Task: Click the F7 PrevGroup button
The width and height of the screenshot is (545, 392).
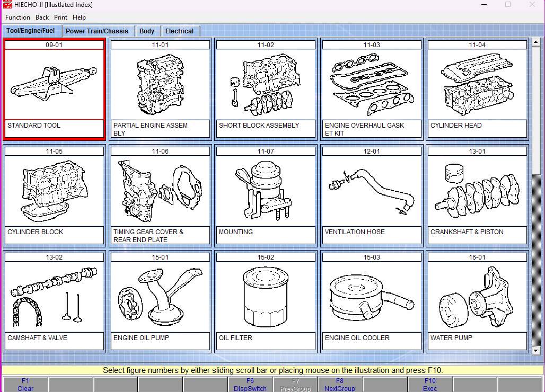Action: tap(295, 385)
